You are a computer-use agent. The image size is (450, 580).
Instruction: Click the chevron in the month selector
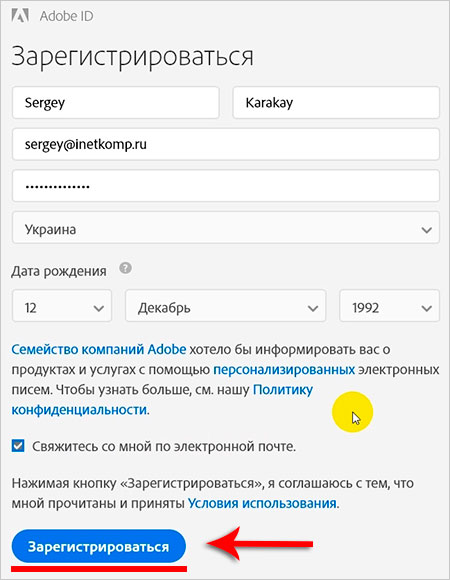click(x=313, y=308)
